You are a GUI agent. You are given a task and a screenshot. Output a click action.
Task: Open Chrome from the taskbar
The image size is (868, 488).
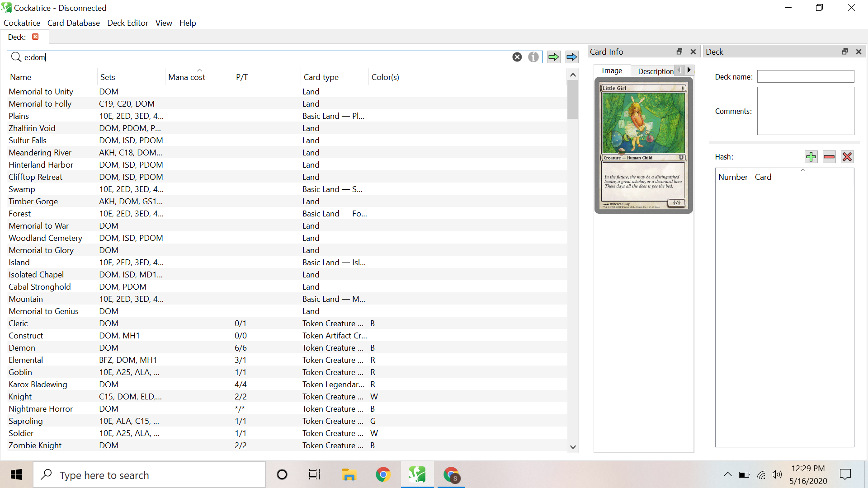(383, 474)
